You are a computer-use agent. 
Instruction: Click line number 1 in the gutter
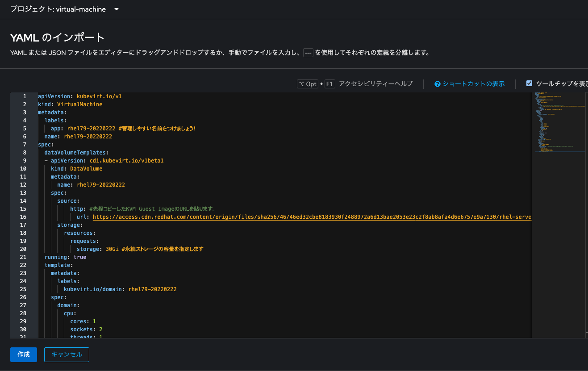tap(25, 96)
